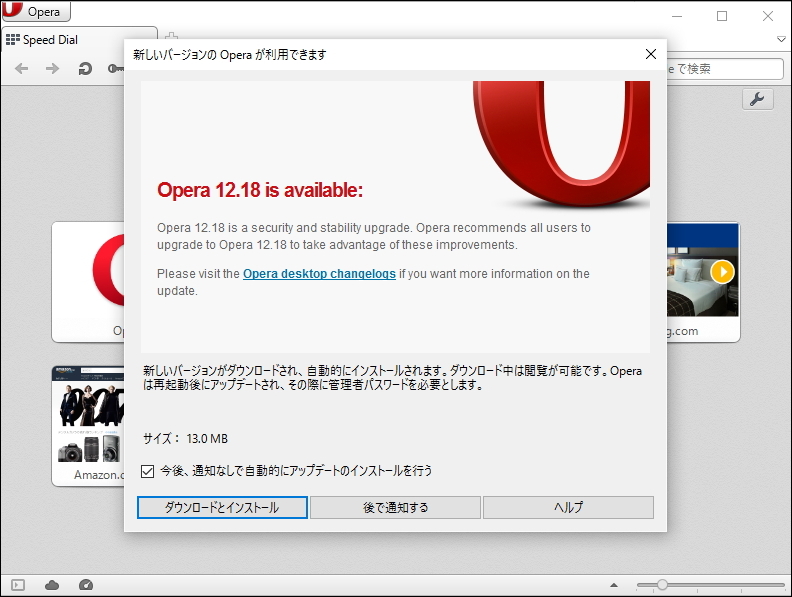
Task: Open Opera Link cloud icon
Action: (x=52, y=585)
